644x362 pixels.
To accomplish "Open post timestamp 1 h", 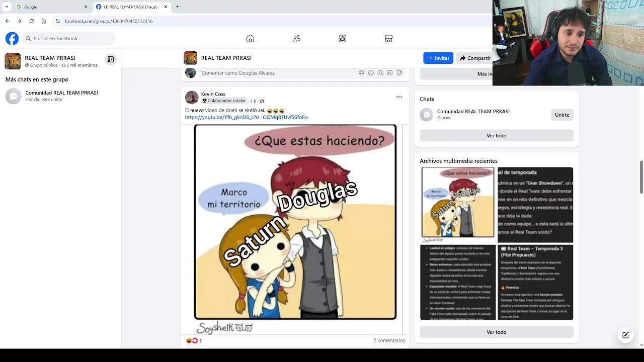I will [254, 101].
